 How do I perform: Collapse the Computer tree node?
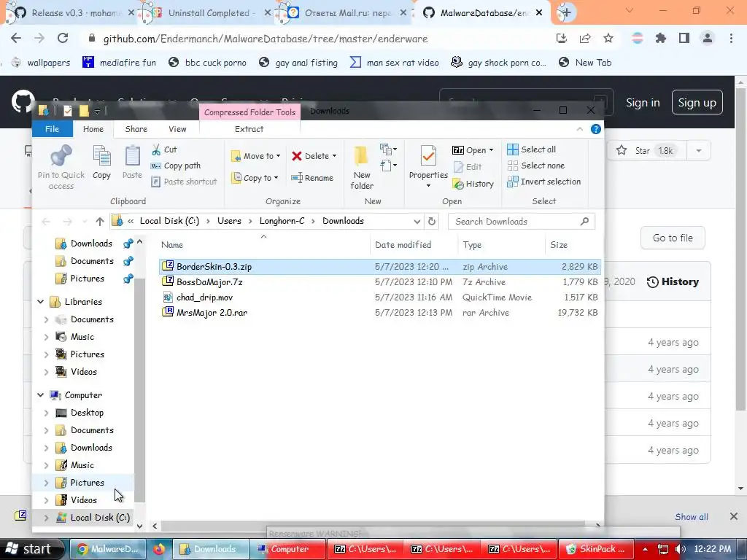41,395
